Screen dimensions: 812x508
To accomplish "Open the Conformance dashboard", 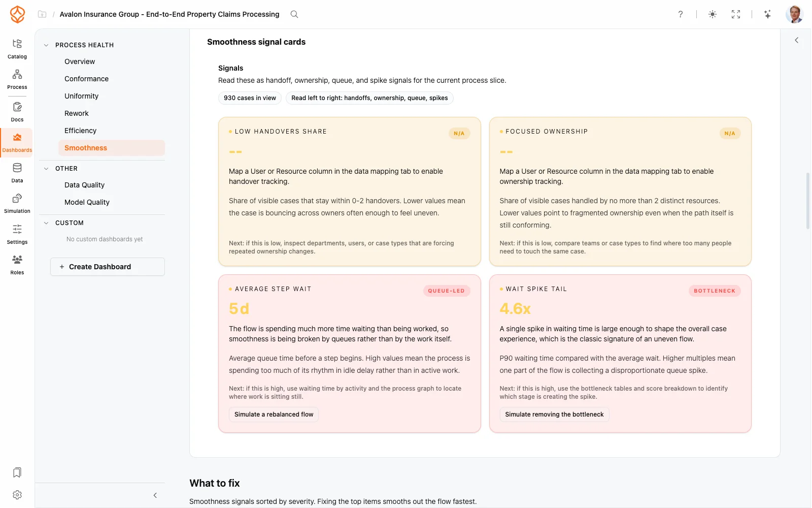I will coord(86,79).
